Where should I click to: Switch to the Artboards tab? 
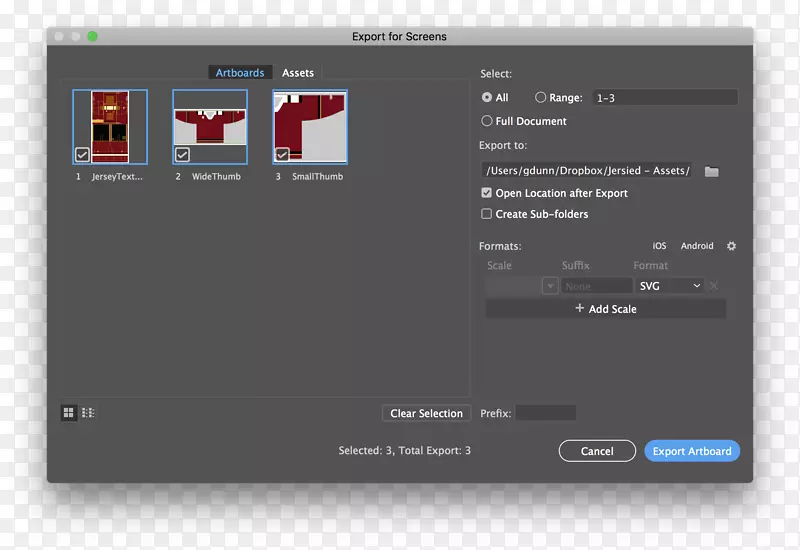pos(240,72)
